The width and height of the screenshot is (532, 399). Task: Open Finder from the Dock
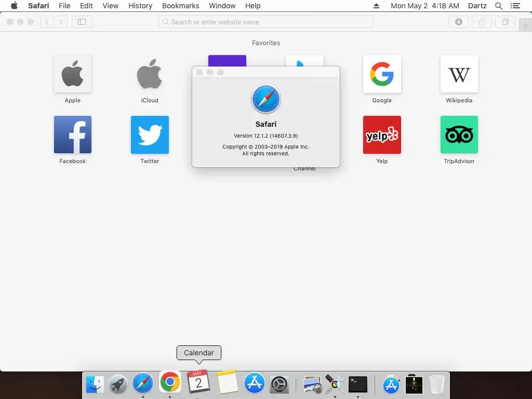95,384
